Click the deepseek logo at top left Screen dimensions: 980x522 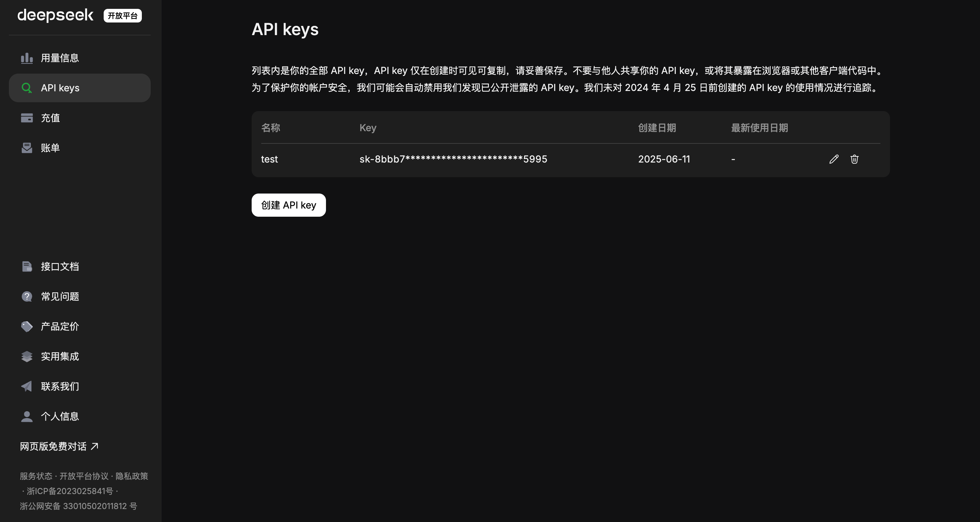[x=56, y=15]
